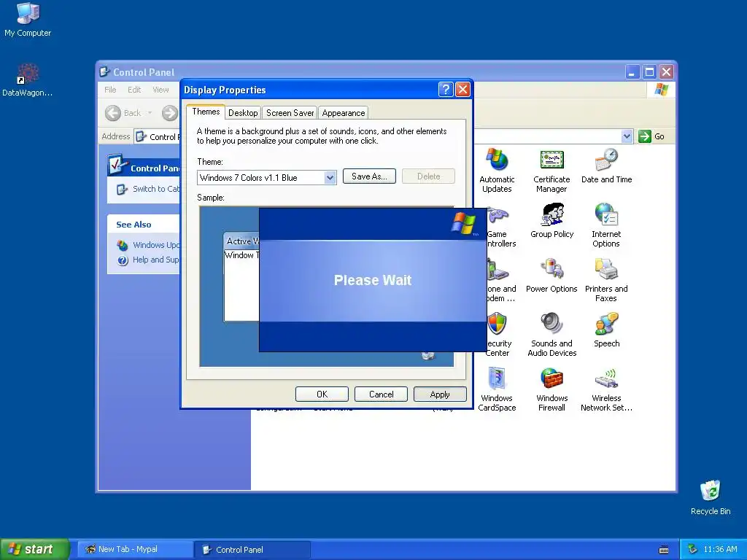Open Sounds and Audio Devices
Image resolution: width=747 pixels, height=560 pixels.
pyautogui.click(x=551, y=334)
